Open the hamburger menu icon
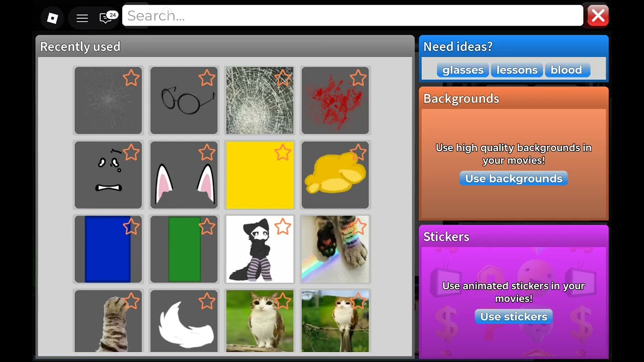This screenshot has width=644, height=362. click(x=82, y=18)
